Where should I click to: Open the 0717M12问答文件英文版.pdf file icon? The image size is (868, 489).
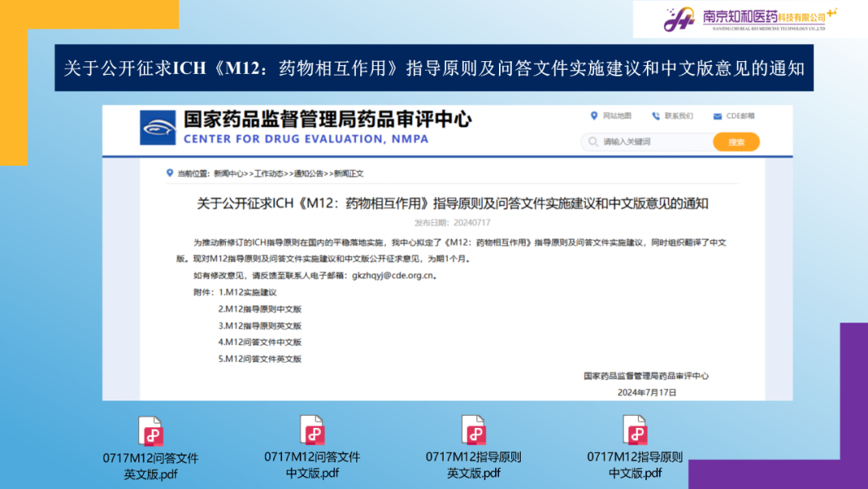click(150, 432)
